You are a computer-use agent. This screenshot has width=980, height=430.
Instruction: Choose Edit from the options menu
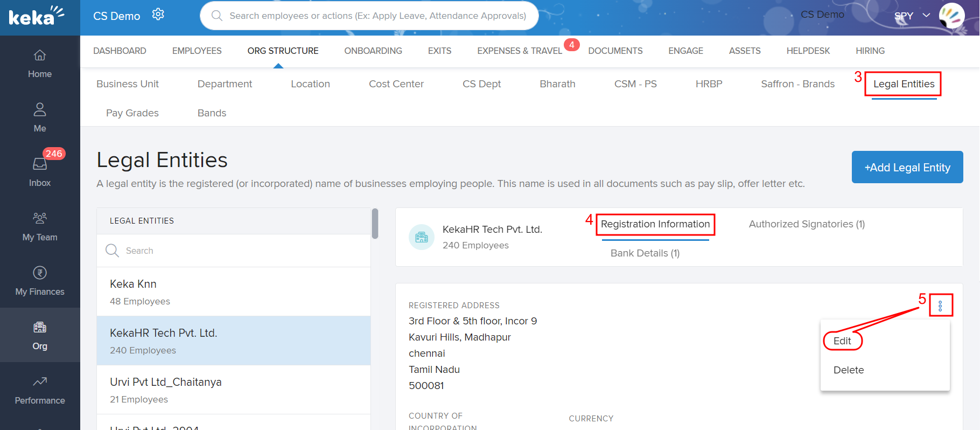click(842, 341)
